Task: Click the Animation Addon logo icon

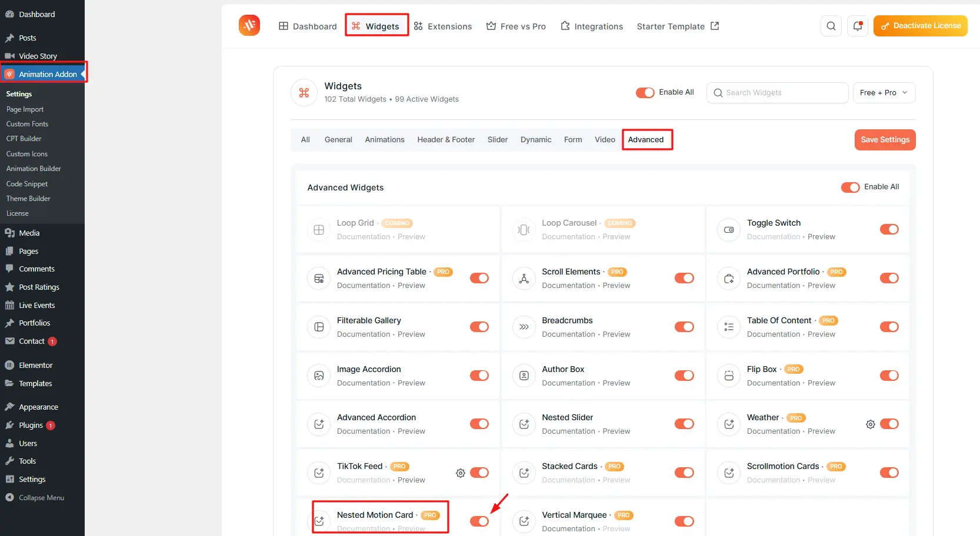Action: tap(249, 25)
